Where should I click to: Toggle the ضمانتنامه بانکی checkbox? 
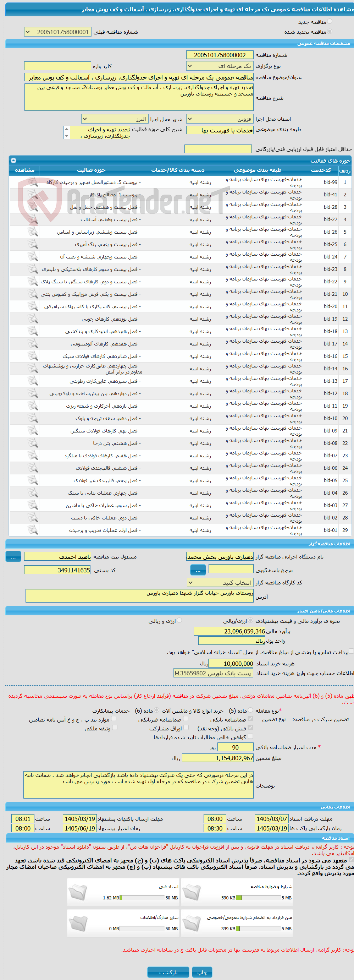point(250,719)
